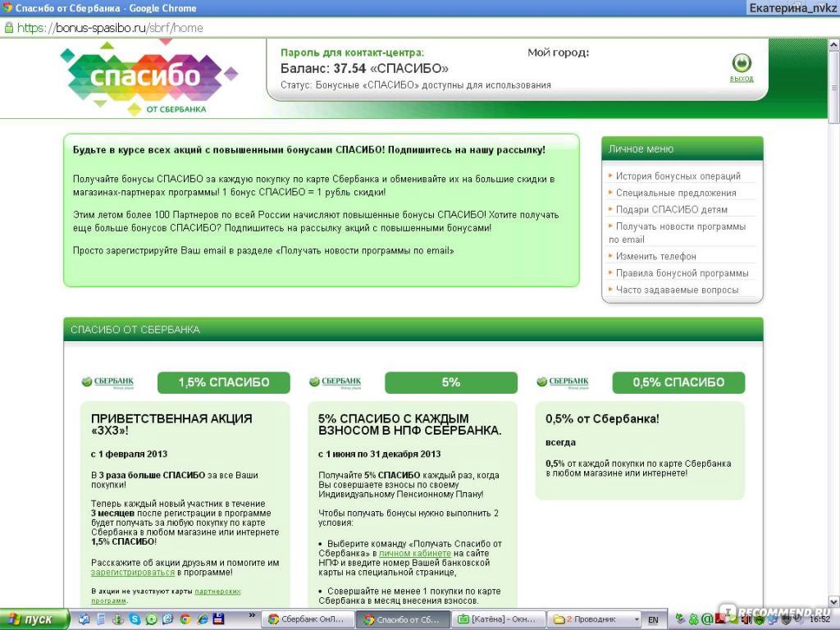Open Изменить телефон in personal menu
Image resolution: width=840 pixels, height=630 pixels.
[655, 256]
